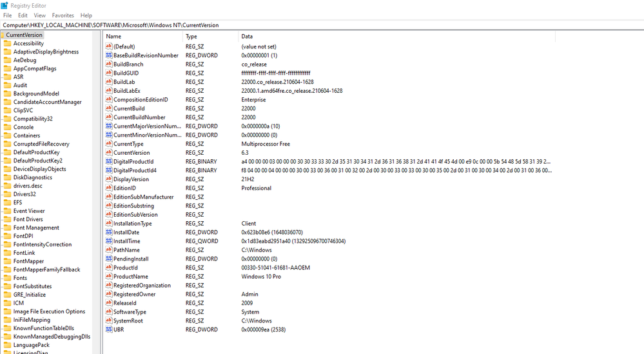Select the DigitalProductId4 binary icon
The width and height of the screenshot is (644, 354).
(x=109, y=170)
